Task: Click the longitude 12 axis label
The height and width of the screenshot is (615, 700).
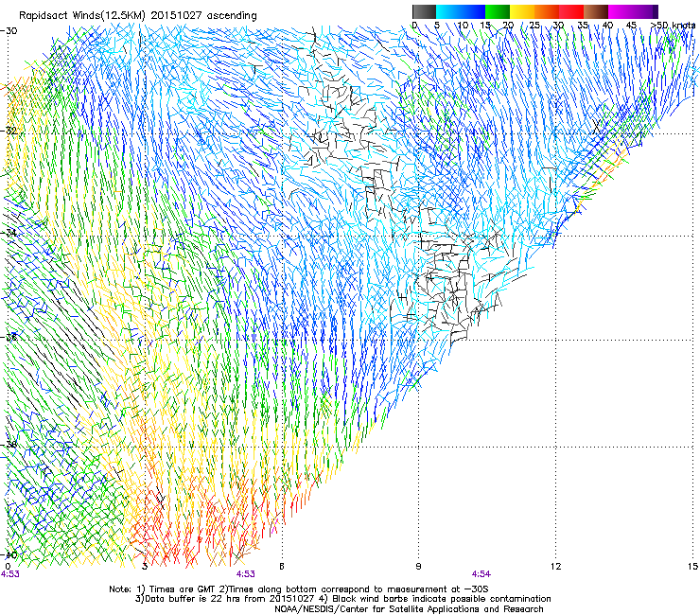Action: (555, 567)
